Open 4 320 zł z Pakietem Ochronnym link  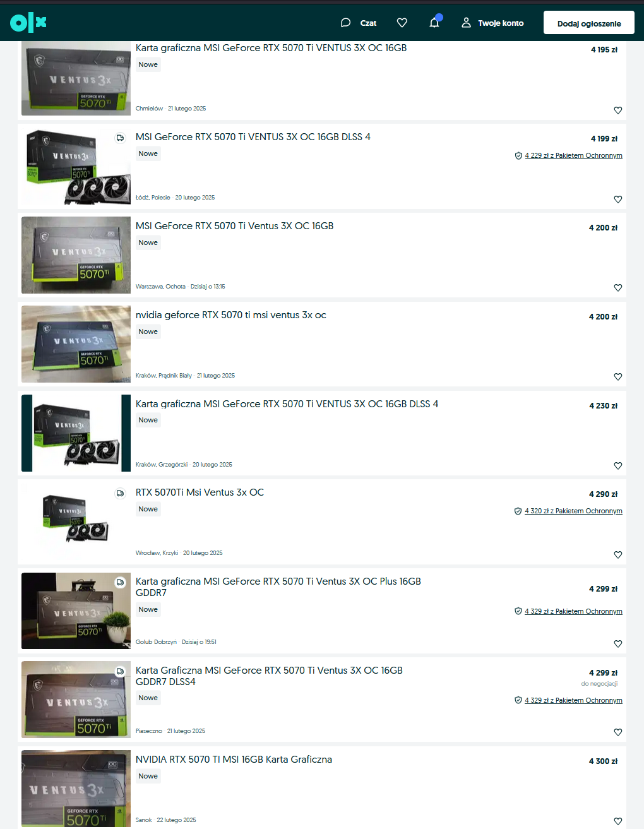[573, 511]
